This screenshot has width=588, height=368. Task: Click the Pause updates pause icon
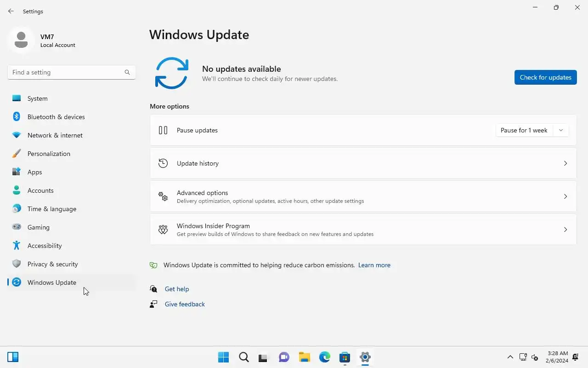coord(163,130)
